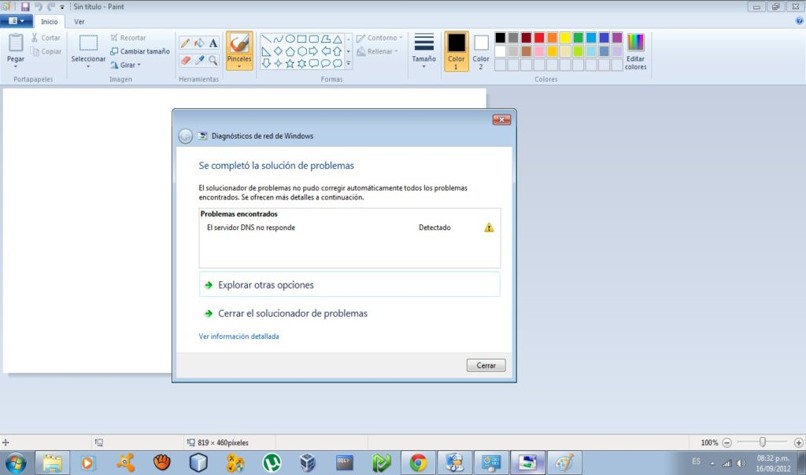
Task: Click the ES language indicator in tray
Action: click(x=696, y=462)
